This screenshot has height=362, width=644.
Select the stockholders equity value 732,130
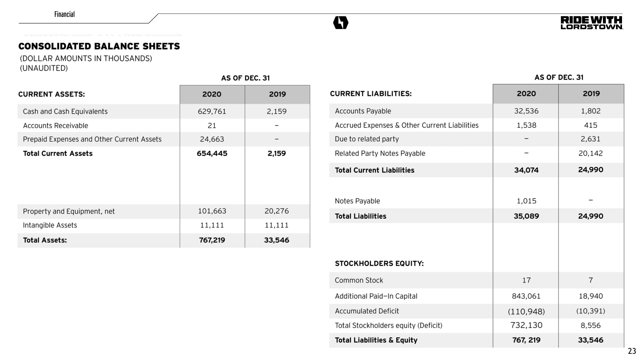click(x=526, y=325)
